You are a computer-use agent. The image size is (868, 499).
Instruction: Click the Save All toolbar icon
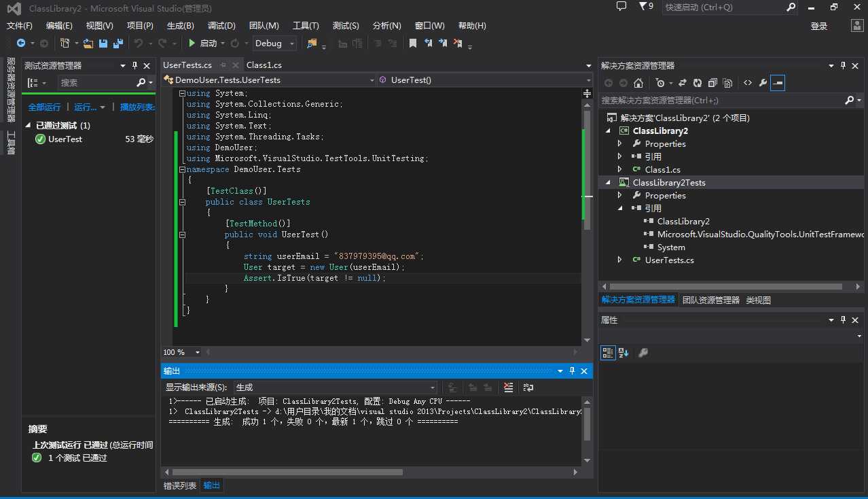[117, 44]
